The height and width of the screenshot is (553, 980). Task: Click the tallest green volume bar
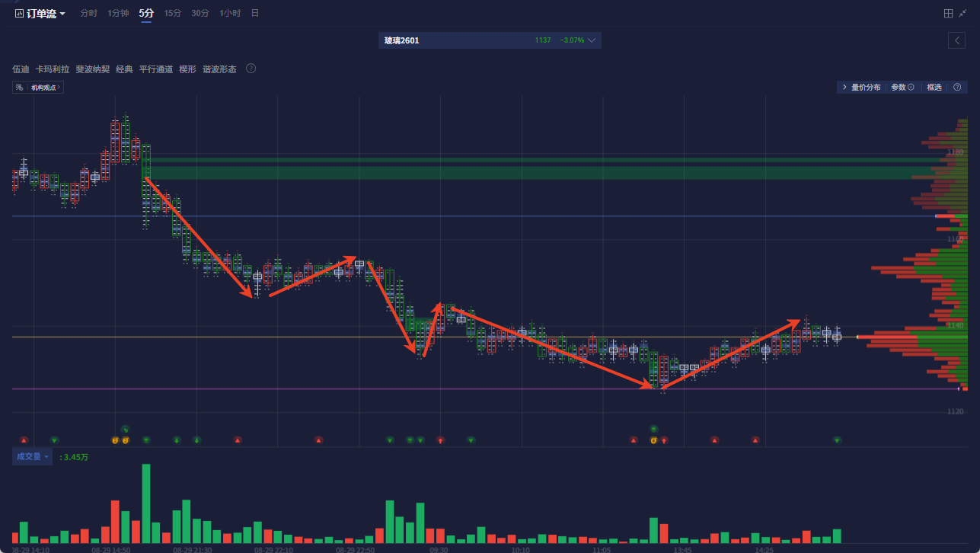coord(146,503)
